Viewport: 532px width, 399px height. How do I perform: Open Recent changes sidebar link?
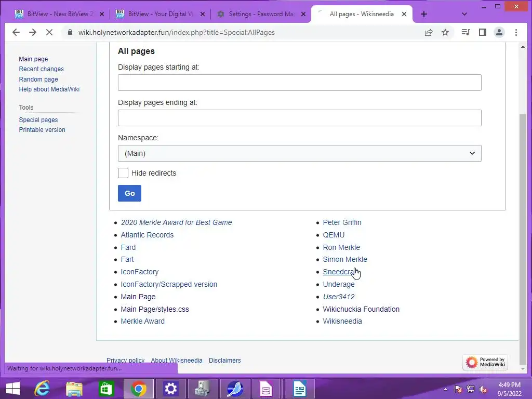42,69
